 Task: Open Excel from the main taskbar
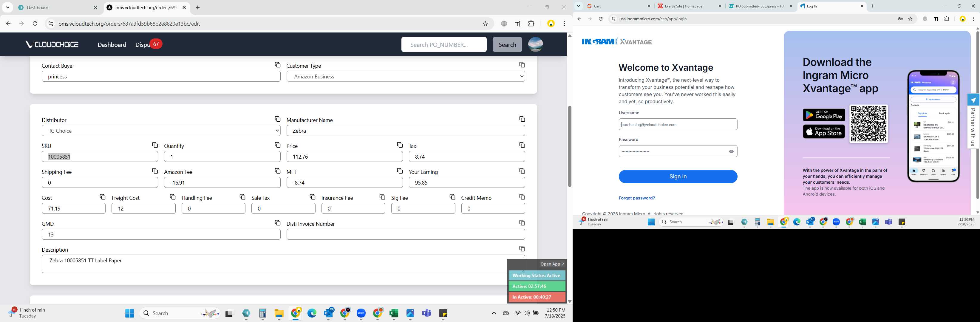pos(394,313)
